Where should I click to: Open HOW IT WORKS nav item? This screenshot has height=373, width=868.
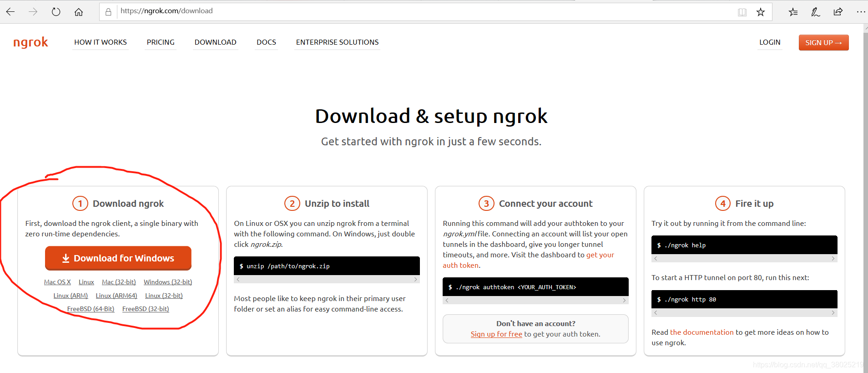coord(101,42)
